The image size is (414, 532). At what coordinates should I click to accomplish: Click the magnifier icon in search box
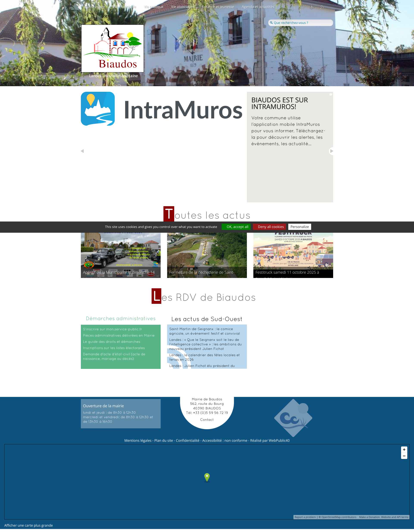[271, 23]
